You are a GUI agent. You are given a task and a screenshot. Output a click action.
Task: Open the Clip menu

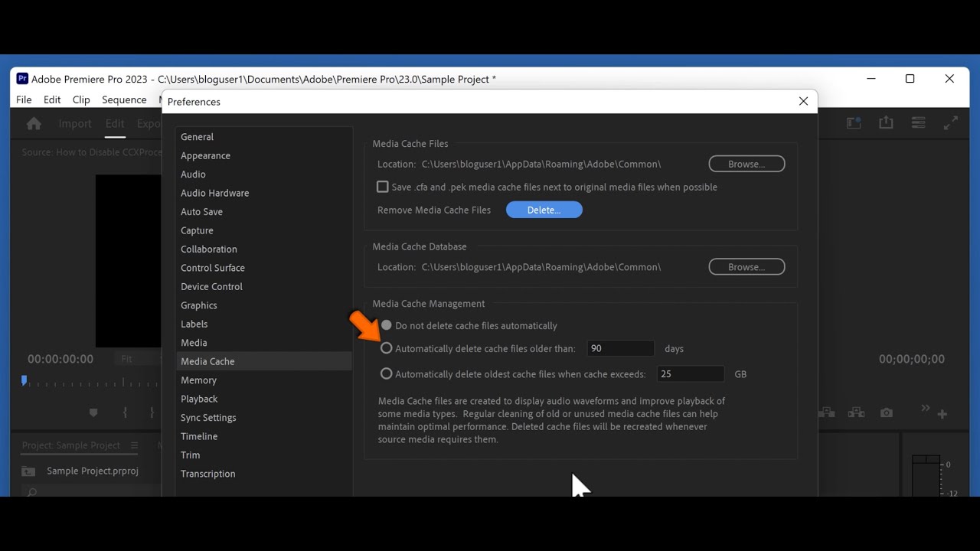click(x=81, y=99)
